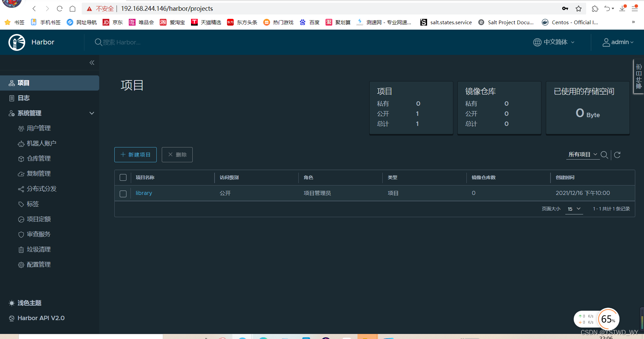The height and width of the screenshot is (339, 644).
Task: Click the search icon in Harbor header
Action: pos(98,42)
